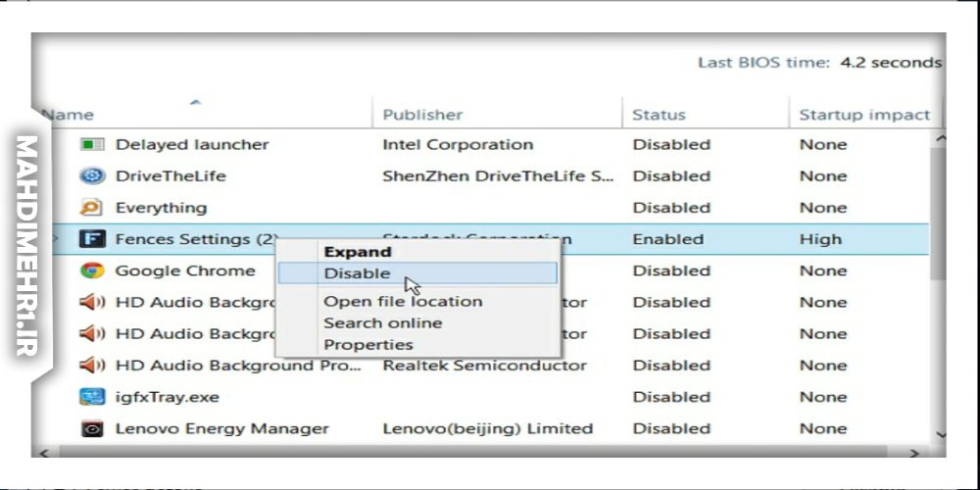Screen dimensions: 980x490
Task: Select the Google Chrome row name
Action: pos(185,270)
